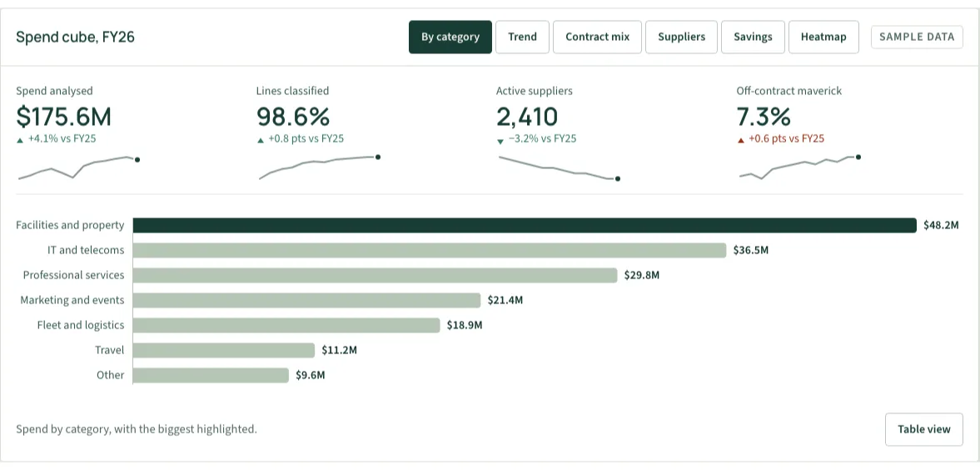Click the Spend analysed sparkline

(78, 167)
